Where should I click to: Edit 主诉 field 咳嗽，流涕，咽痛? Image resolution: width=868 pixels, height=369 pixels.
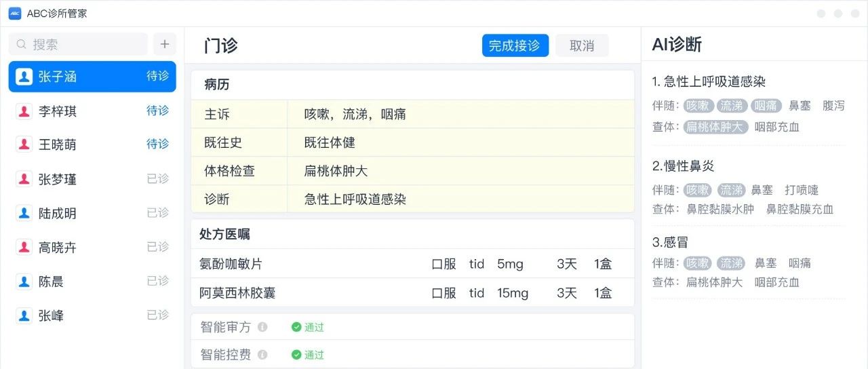(460, 115)
